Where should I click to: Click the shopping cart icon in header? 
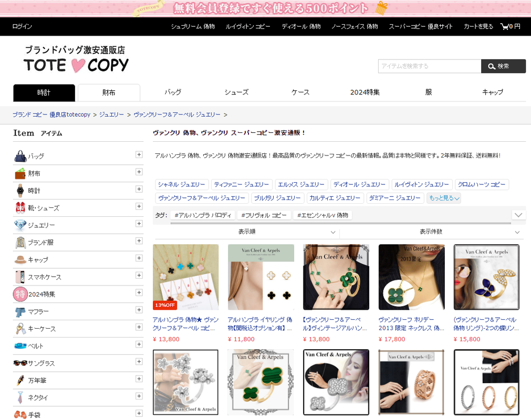coord(504,26)
